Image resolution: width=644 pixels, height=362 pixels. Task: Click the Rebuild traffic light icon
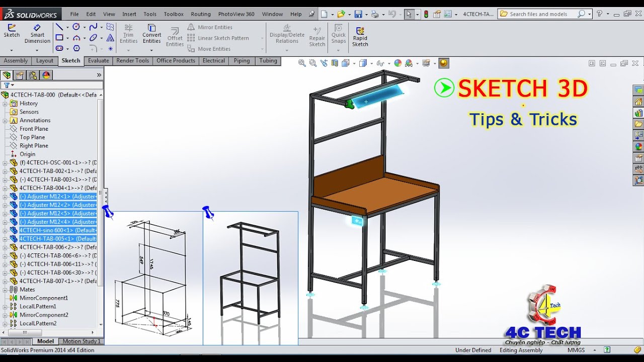pos(426,14)
